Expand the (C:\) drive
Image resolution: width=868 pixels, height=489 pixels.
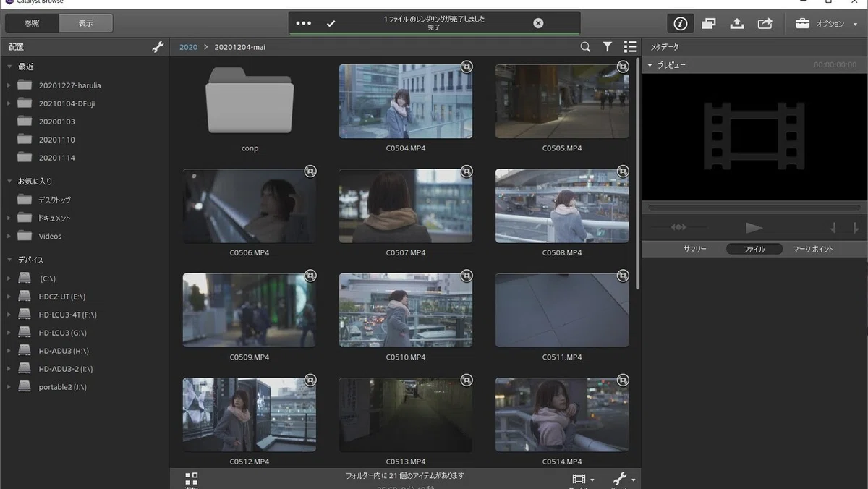[x=9, y=278]
